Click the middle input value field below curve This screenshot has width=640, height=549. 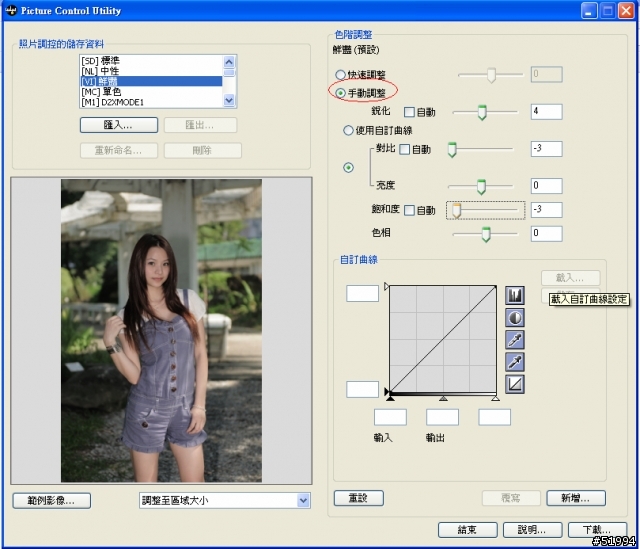pos(442,417)
